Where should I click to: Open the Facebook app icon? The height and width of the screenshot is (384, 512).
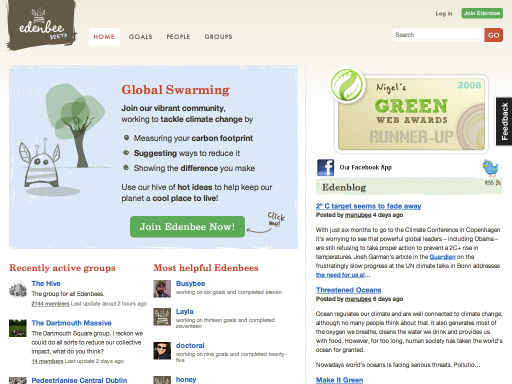[325, 167]
